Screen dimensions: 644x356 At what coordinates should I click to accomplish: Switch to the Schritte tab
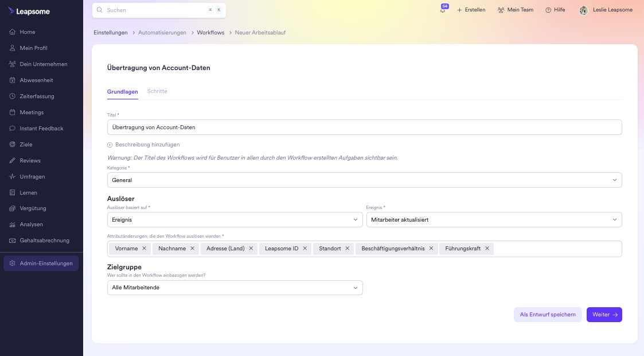pos(157,91)
